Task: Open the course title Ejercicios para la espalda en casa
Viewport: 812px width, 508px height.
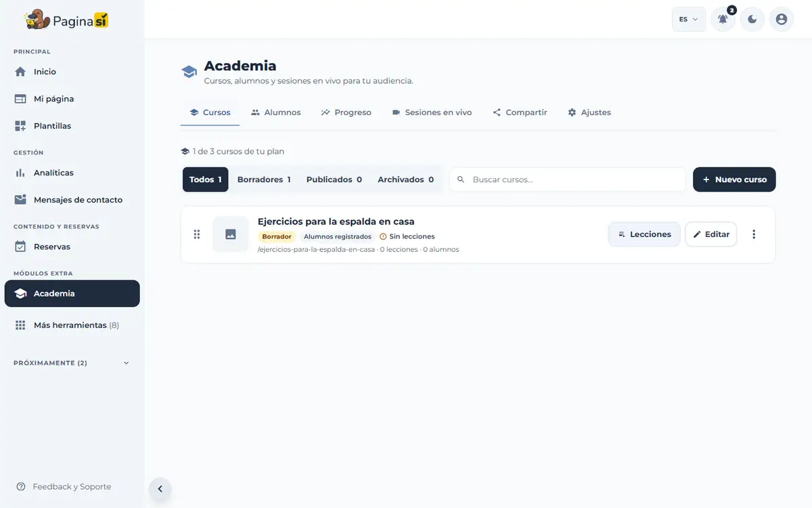Action: coord(336,221)
